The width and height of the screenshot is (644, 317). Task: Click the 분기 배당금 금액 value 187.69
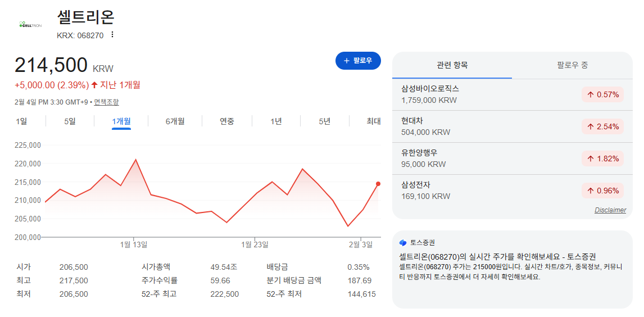(x=360, y=281)
